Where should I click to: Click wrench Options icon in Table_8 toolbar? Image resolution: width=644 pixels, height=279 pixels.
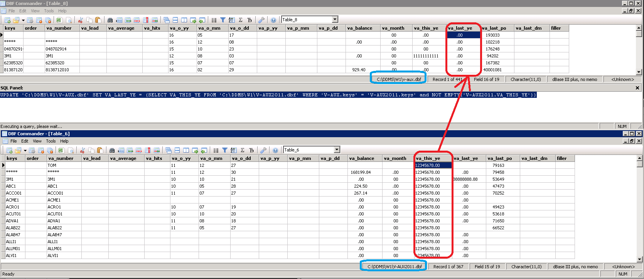(x=261, y=20)
